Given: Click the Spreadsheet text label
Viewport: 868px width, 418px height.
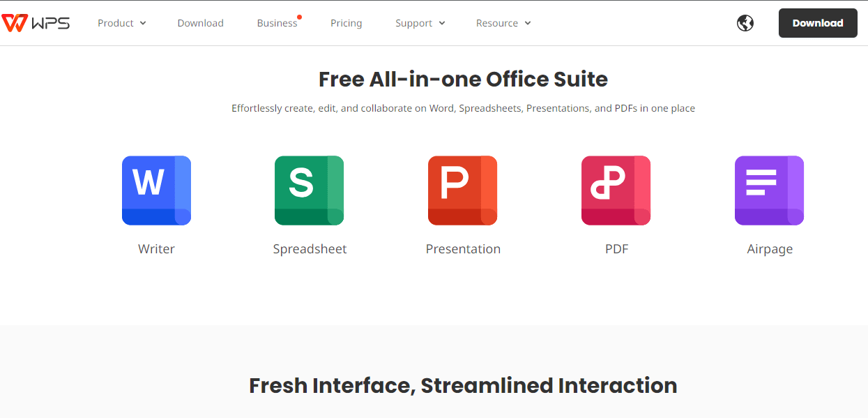Looking at the screenshot, I should point(310,248).
